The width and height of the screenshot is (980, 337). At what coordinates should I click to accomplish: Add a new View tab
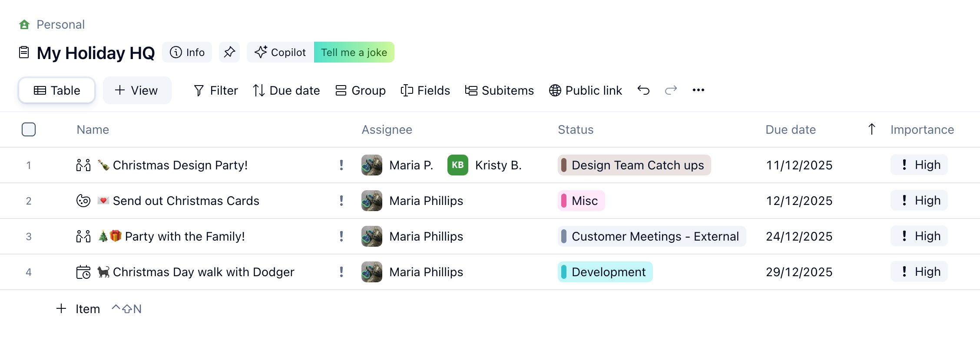[x=137, y=90]
